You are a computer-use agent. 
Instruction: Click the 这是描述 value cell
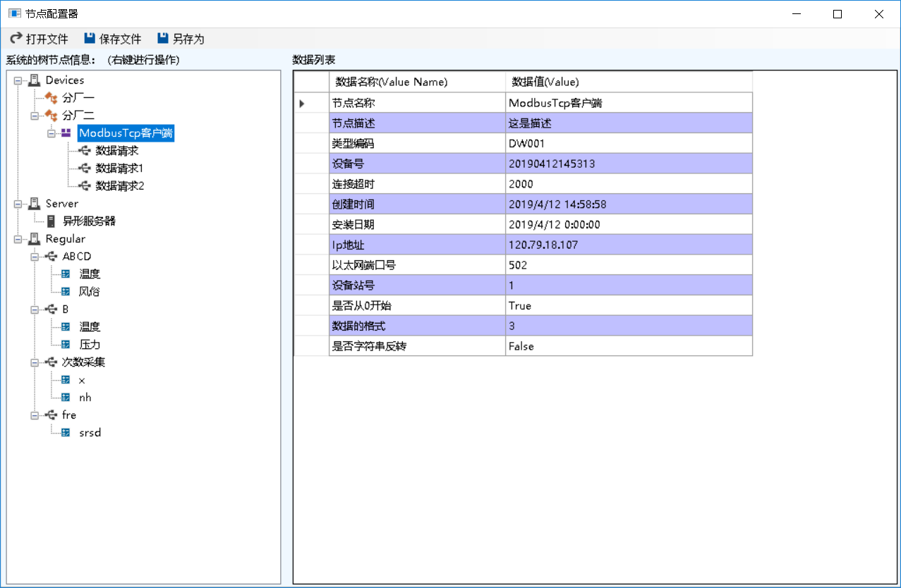click(629, 123)
